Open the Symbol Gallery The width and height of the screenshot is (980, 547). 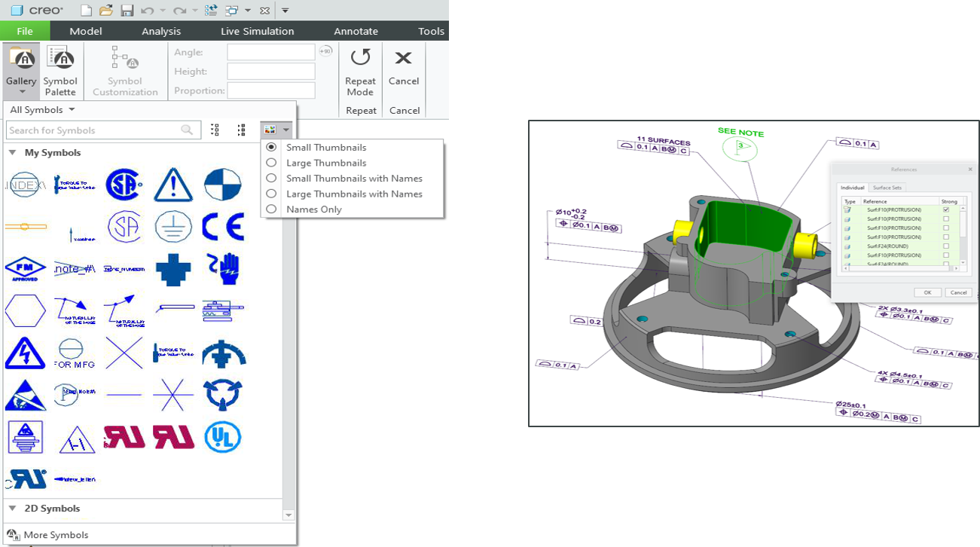(x=21, y=69)
